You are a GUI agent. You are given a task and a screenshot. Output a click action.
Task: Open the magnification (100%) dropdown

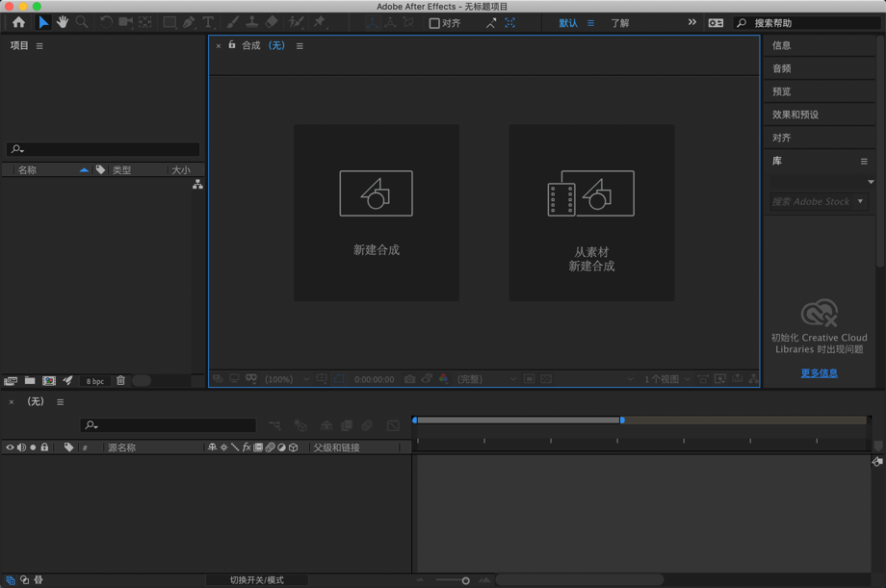point(288,379)
